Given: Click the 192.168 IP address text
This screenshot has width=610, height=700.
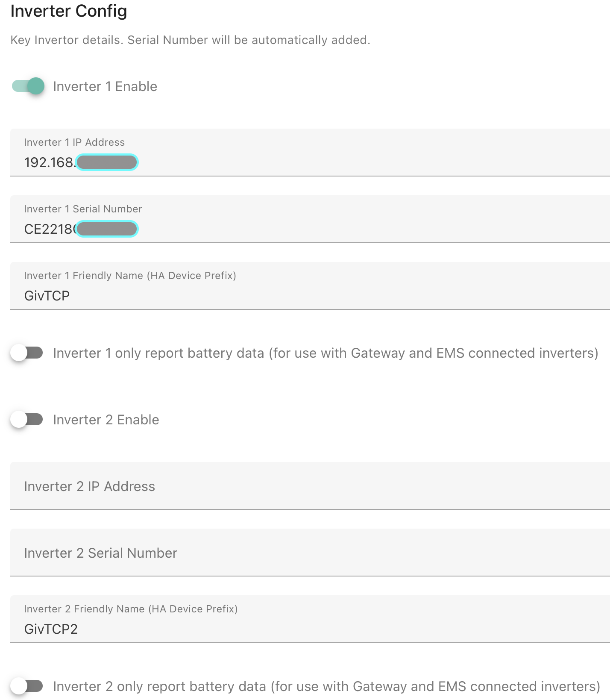Looking at the screenshot, I should pos(50,162).
